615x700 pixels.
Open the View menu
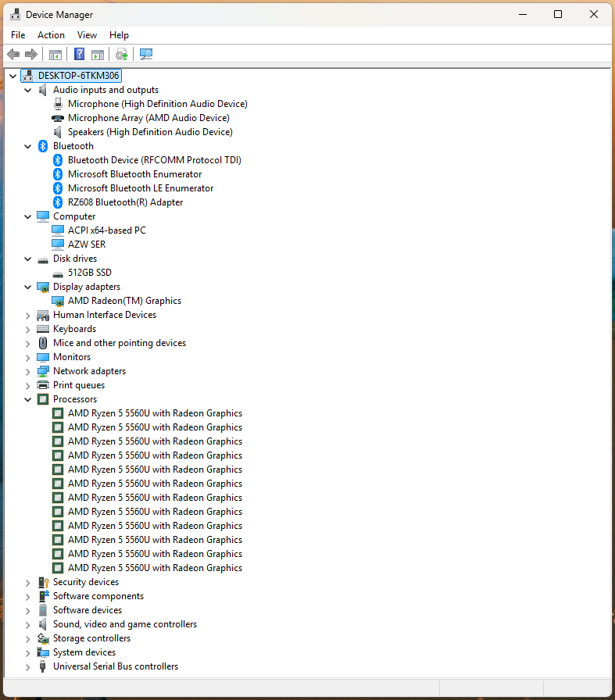(x=87, y=35)
